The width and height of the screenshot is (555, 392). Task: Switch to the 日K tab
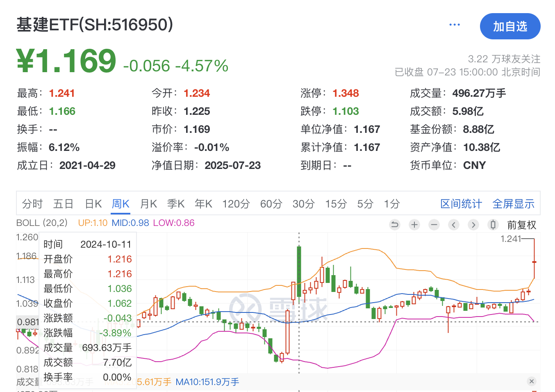point(93,204)
